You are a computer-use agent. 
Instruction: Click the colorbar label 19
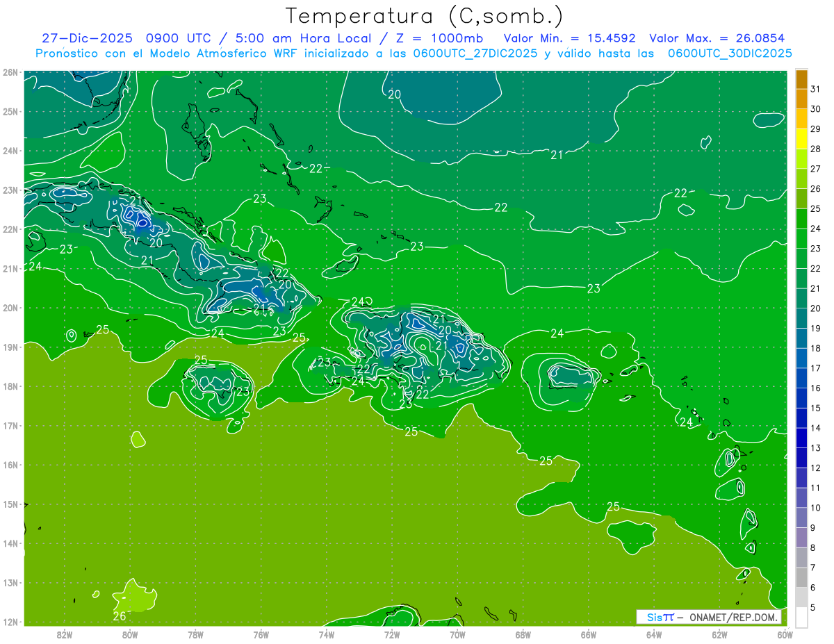coord(816,328)
